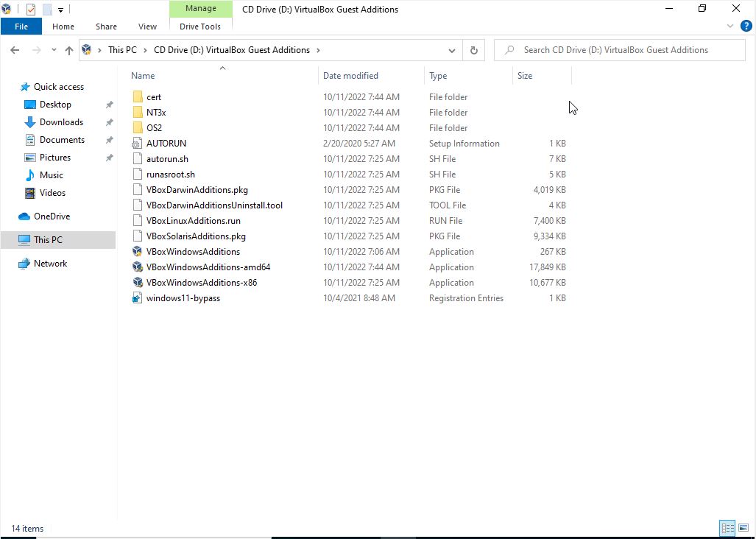Open Documents in the navigation pane
The width and height of the screenshot is (756, 539).
[62, 140]
